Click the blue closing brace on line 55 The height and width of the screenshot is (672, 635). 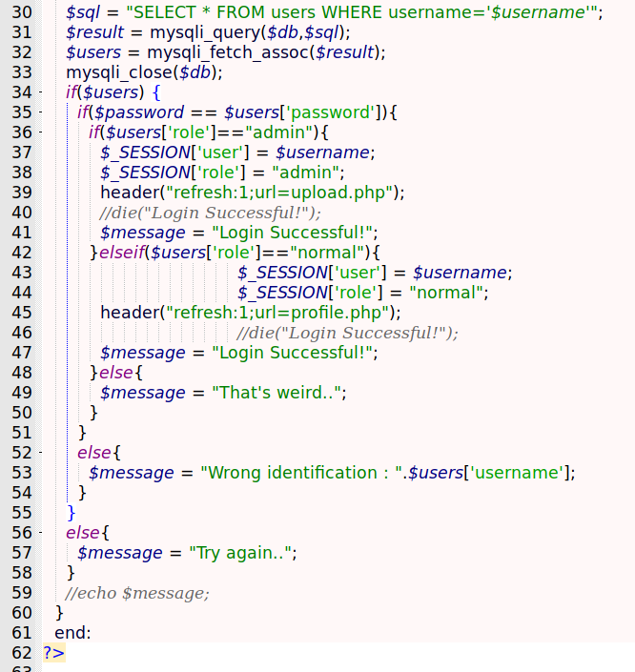72,513
